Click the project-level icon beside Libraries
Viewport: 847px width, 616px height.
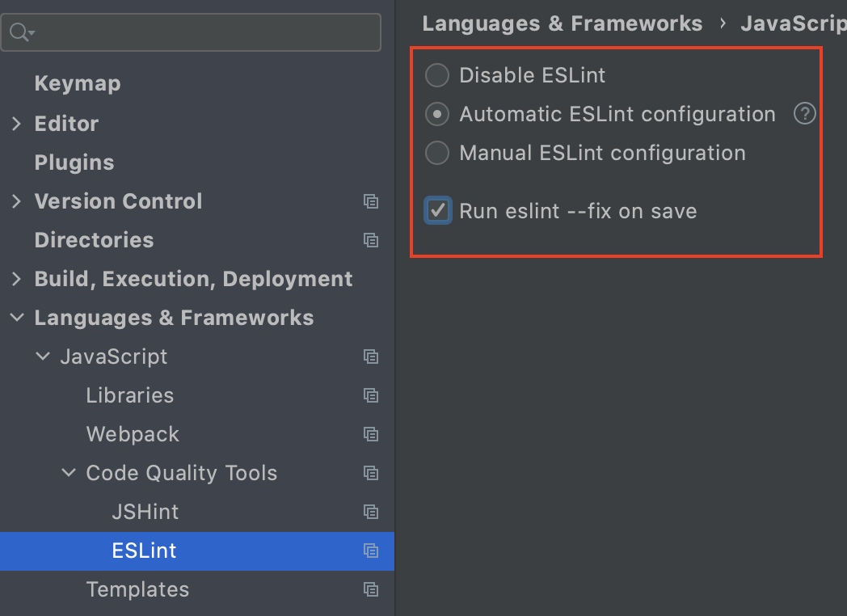coord(370,395)
